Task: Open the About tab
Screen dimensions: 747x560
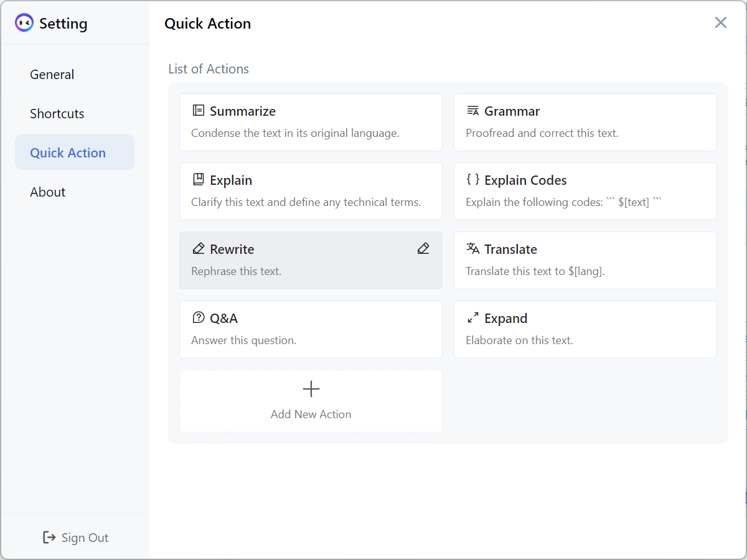Action: pos(75,192)
